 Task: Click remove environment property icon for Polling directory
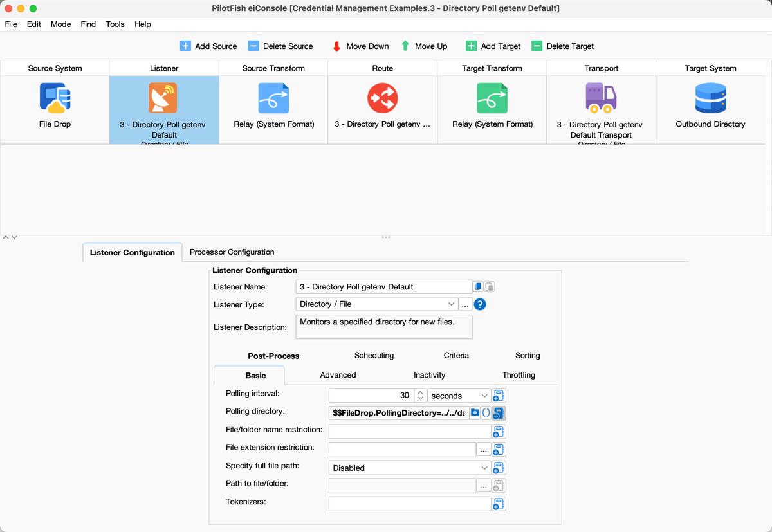[x=499, y=414]
